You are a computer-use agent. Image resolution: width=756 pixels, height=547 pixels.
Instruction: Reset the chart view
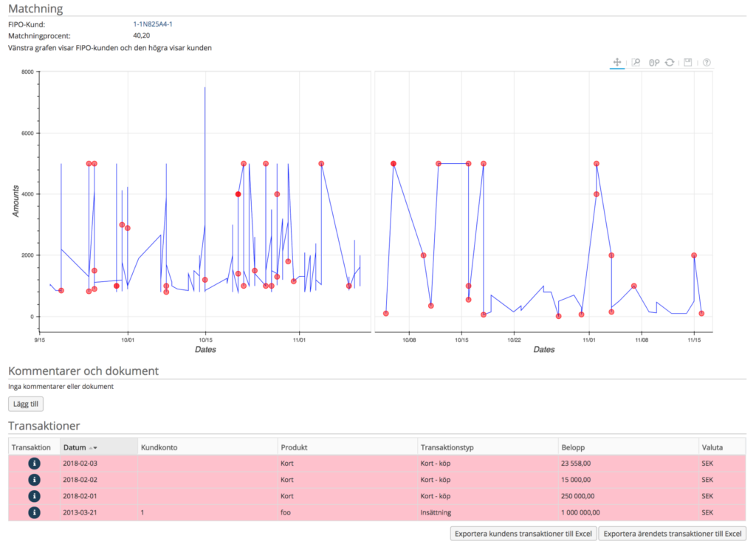[670, 62]
